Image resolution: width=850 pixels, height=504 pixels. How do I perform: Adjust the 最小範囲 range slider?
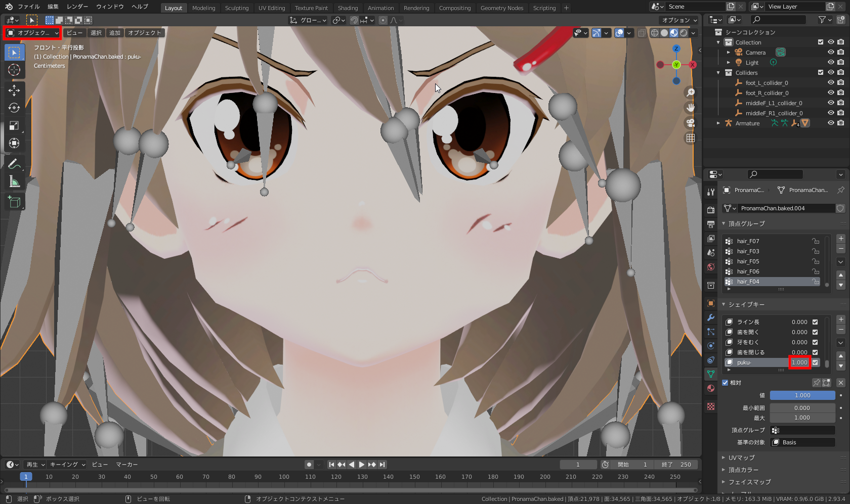click(802, 408)
